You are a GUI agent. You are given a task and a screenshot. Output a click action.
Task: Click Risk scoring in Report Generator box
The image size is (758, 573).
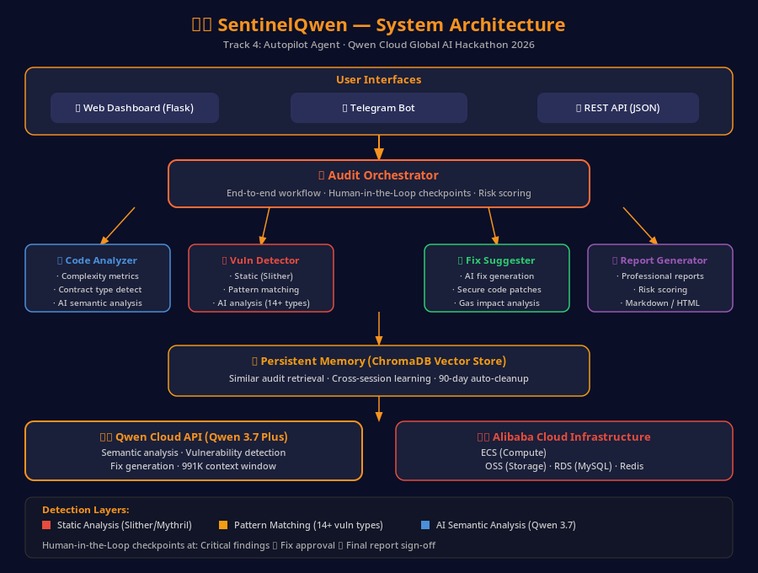tap(660, 290)
